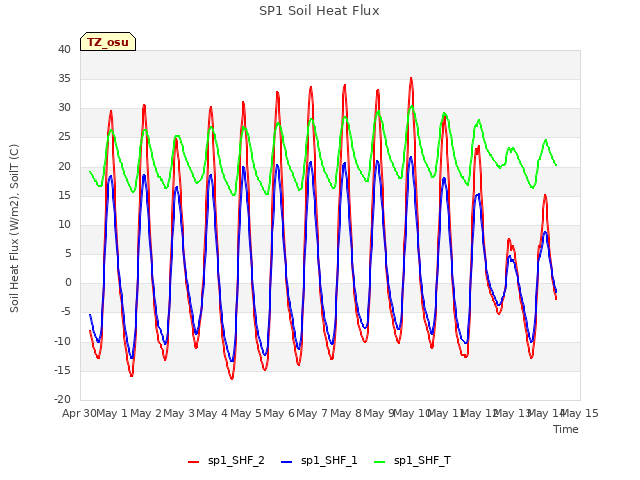
Task: Toggle the sp1_SHF_1 legend entry
Action: (319, 461)
